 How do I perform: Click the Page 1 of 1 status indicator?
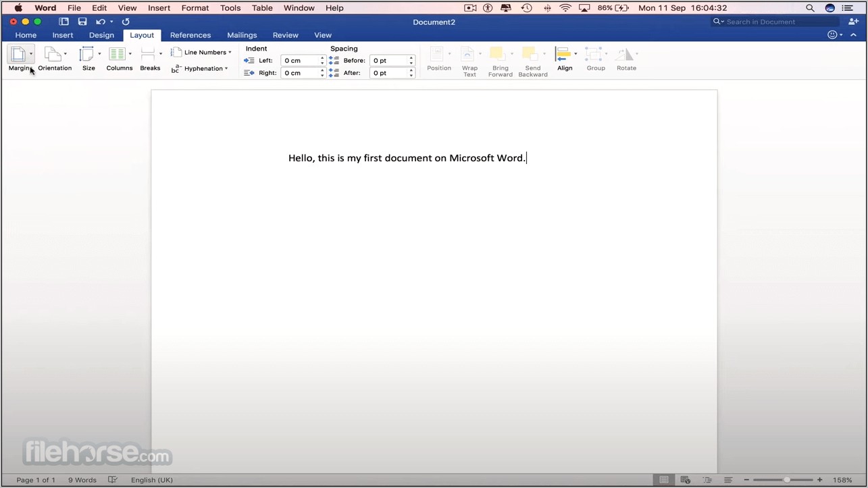click(x=36, y=480)
